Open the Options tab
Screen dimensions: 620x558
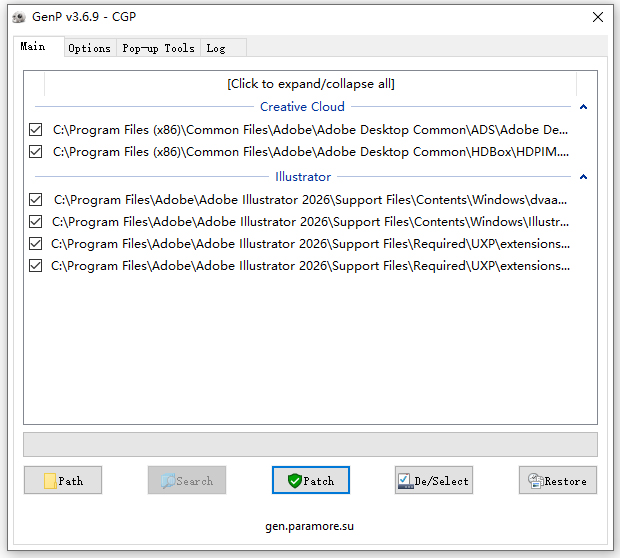[x=90, y=48]
